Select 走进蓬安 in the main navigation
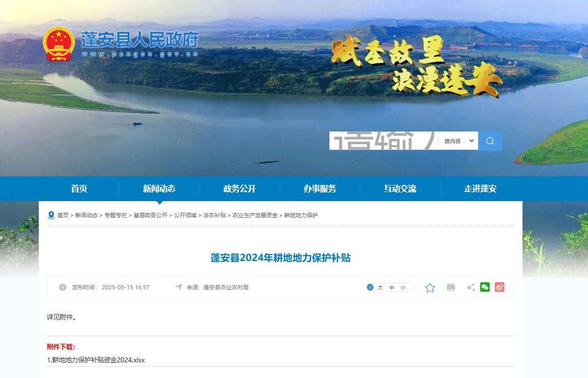Viewport: 588px width, 378px height. click(x=480, y=189)
